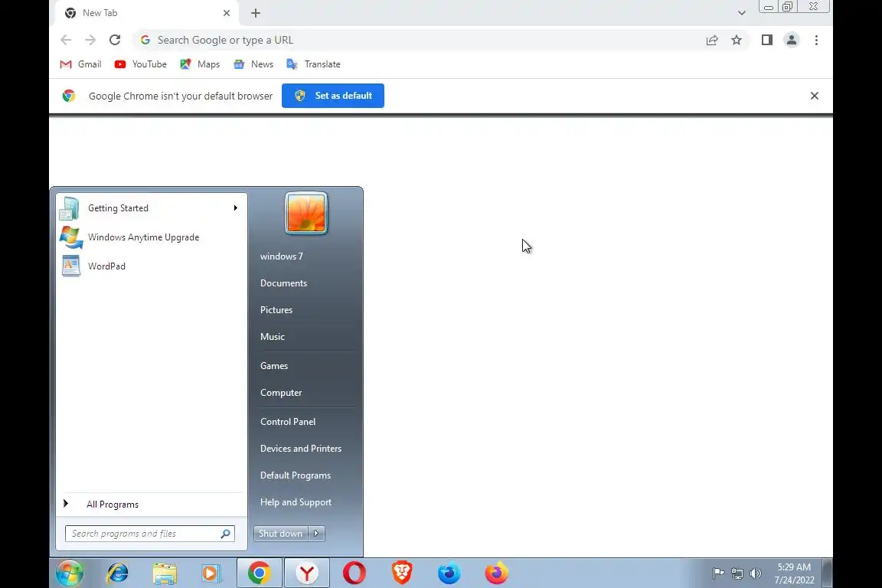The width and height of the screenshot is (882, 588).
Task: Open Control Panel
Action: coord(287,421)
